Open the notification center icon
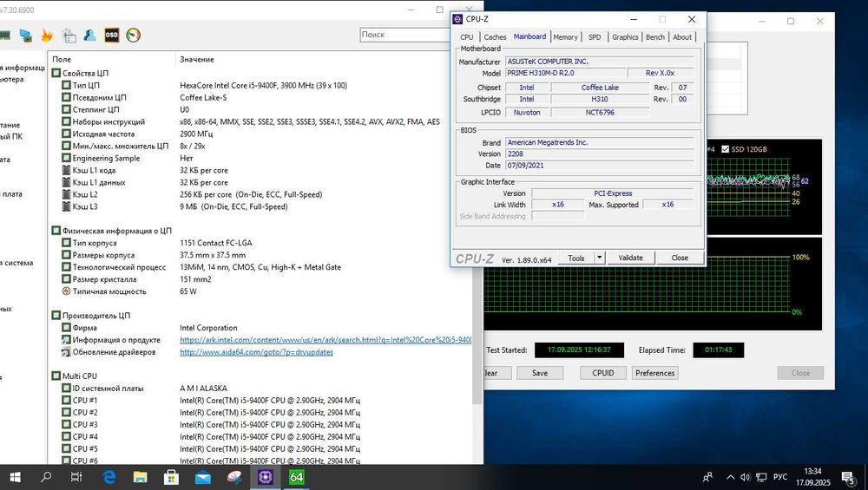This screenshot has height=490, width=868. click(x=849, y=477)
